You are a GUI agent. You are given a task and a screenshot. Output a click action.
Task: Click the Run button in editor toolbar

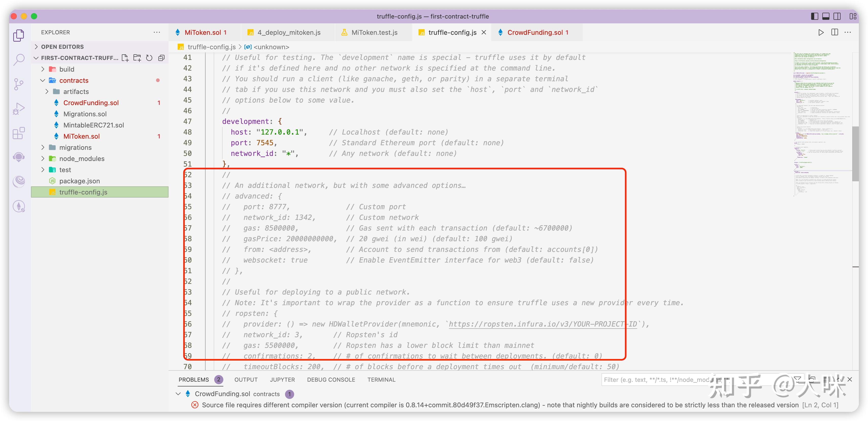tap(821, 32)
